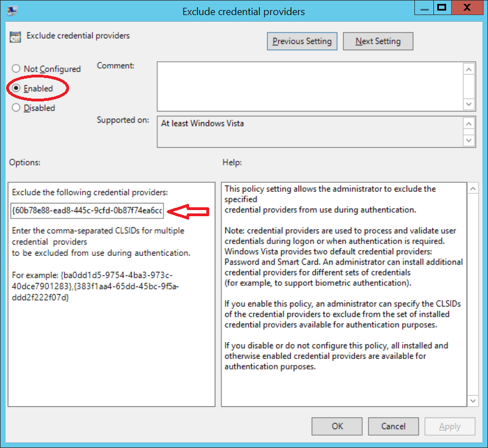Viewport: 488px width, 448px height.
Task: Select the Enabled radio button
Action: [x=17, y=88]
